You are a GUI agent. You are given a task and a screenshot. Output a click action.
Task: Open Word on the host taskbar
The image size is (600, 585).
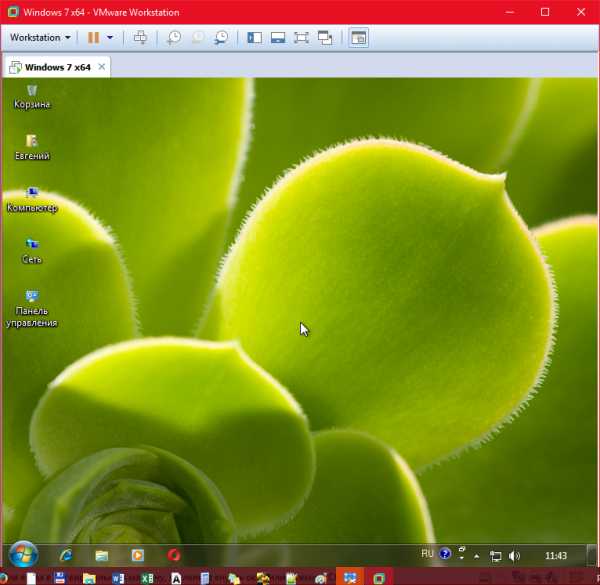(118, 578)
